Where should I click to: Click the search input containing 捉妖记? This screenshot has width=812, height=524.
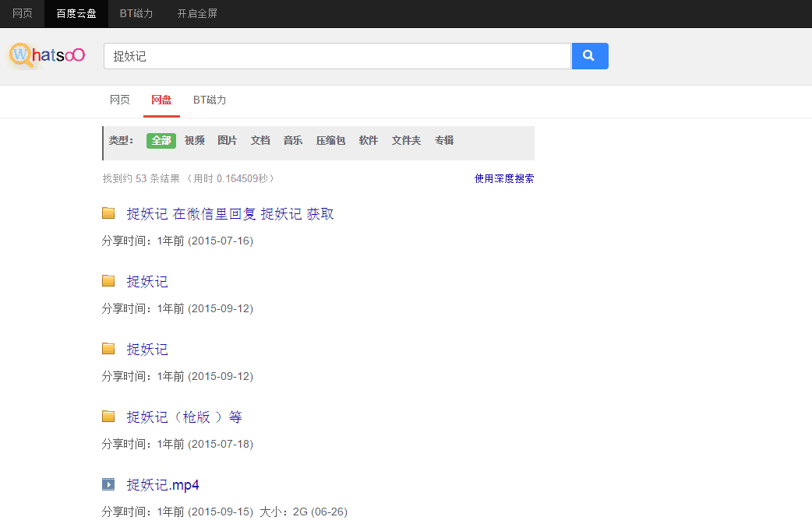tap(337, 56)
